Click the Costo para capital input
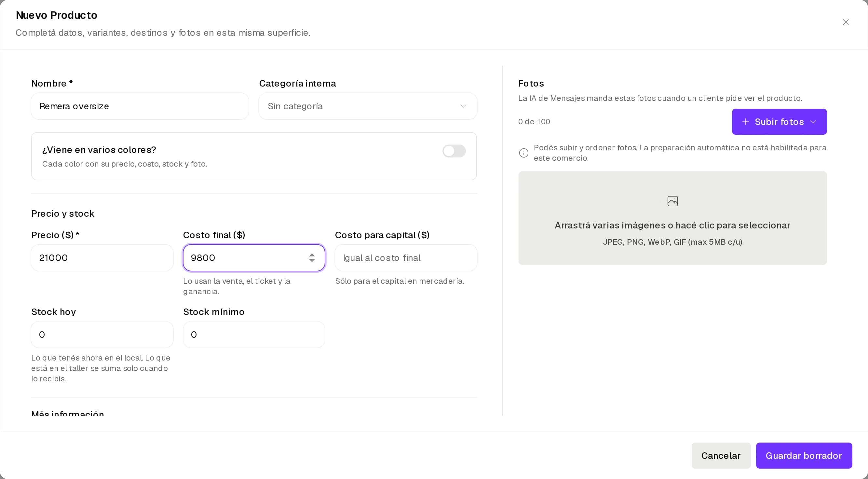 (406, 258)
